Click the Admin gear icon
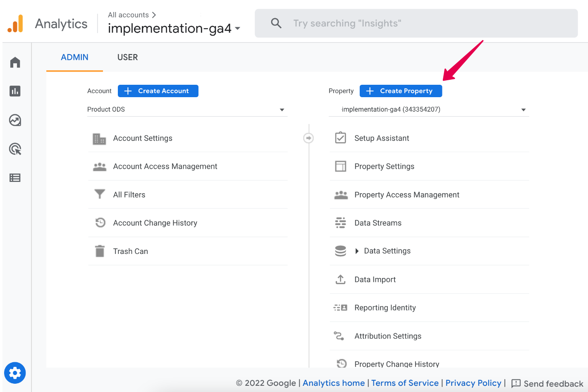588x392 pixels. pos(15,373)
